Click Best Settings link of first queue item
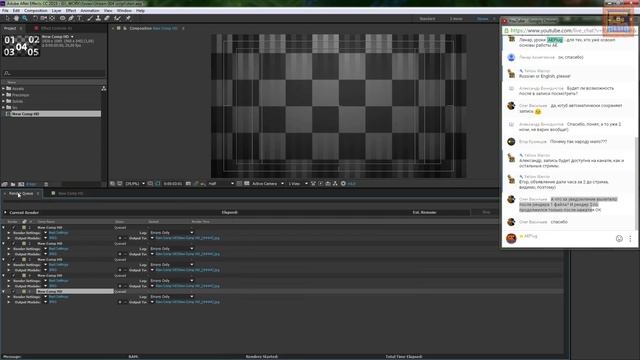Viewport: 640px width, 360px height. [x=58, y=233]
